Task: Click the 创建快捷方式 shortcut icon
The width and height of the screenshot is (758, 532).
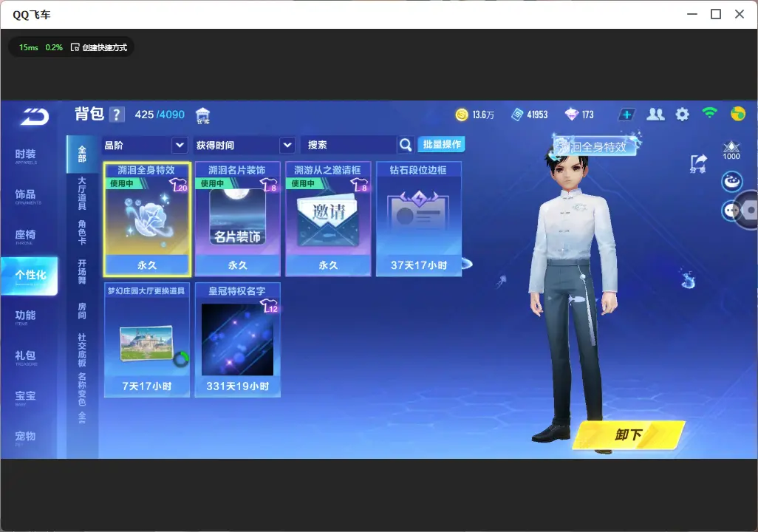Action: point(75,47)
